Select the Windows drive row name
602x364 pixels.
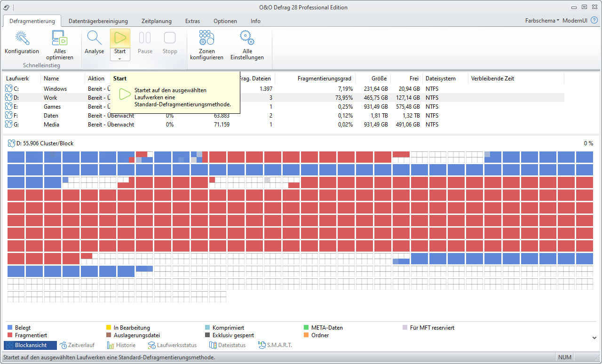point(55,88)
